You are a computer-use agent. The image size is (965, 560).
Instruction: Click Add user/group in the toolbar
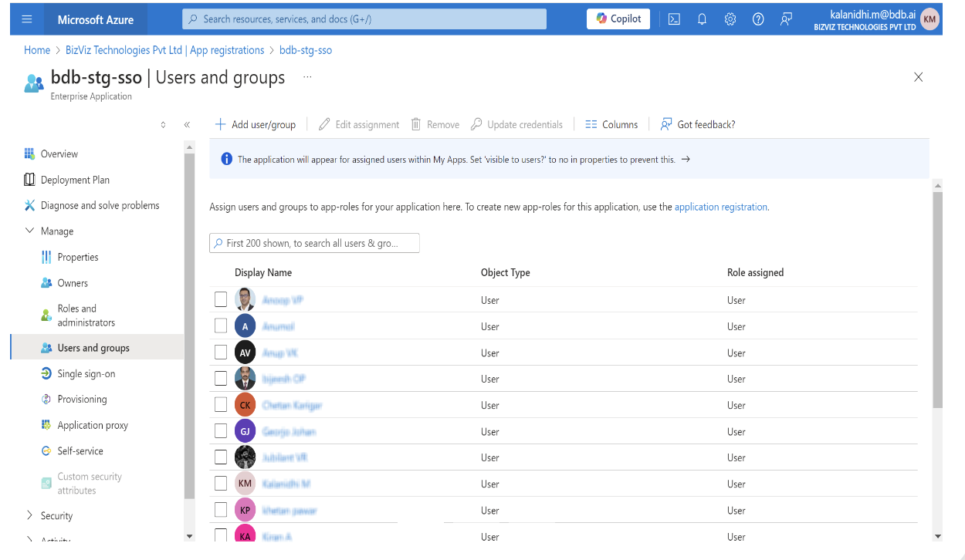256,124
